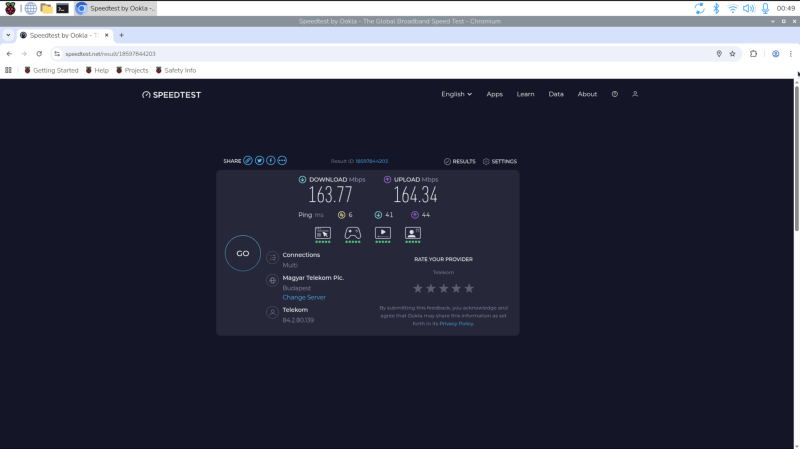Click the online gaming controller icon
800x449 pixels.
tap(353, 235)
